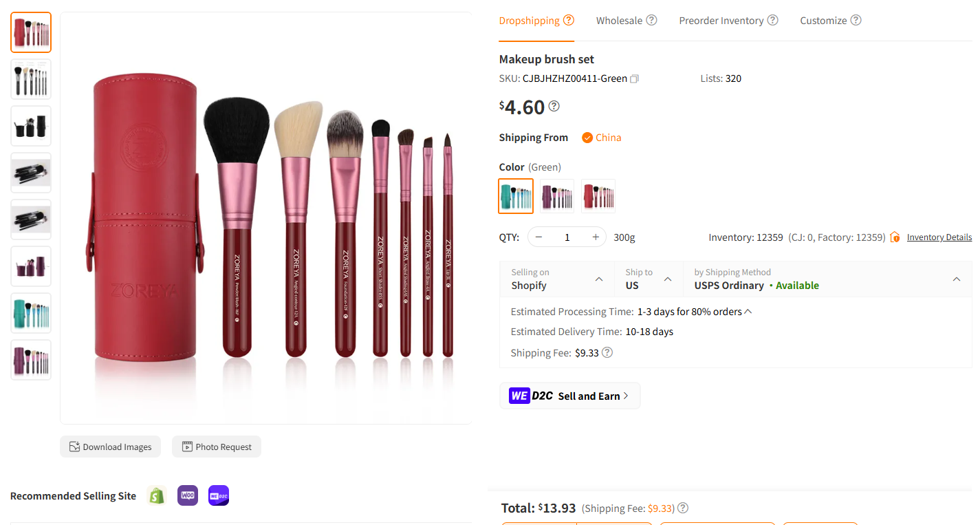Confirm the Green color variant selection

pyautogui.click(x=515, y=196)
